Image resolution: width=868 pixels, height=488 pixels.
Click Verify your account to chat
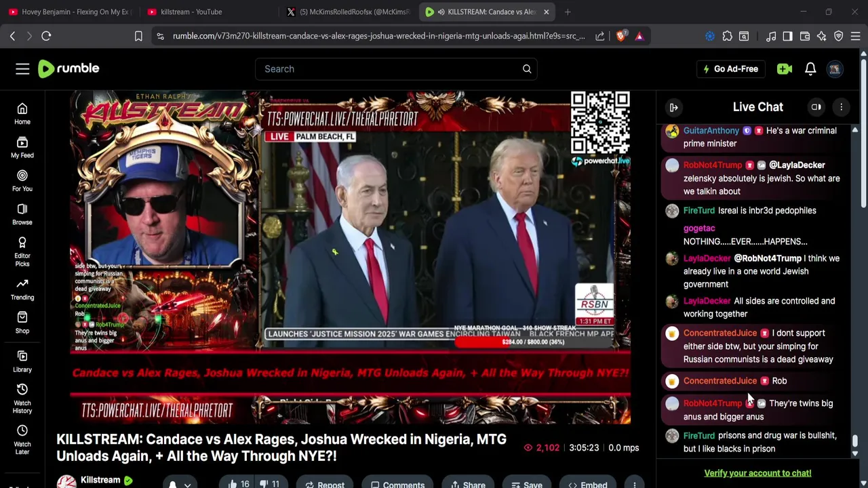tap(757, 473)
